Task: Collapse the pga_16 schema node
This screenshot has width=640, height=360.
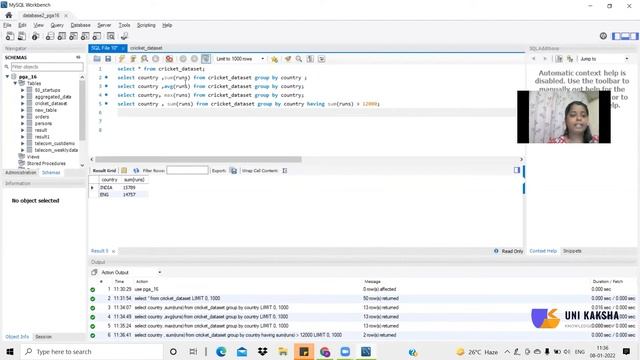Action: tap(7, 77)
